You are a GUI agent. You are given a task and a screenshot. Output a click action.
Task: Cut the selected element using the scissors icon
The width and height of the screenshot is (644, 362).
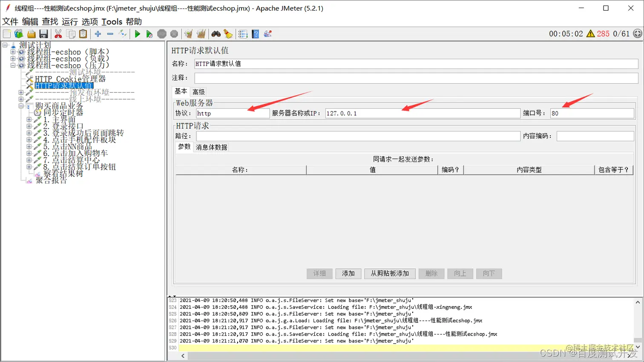58,34
